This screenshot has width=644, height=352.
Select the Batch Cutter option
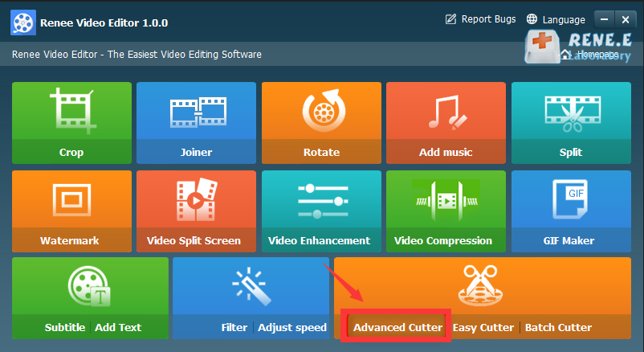click(558, 327)
